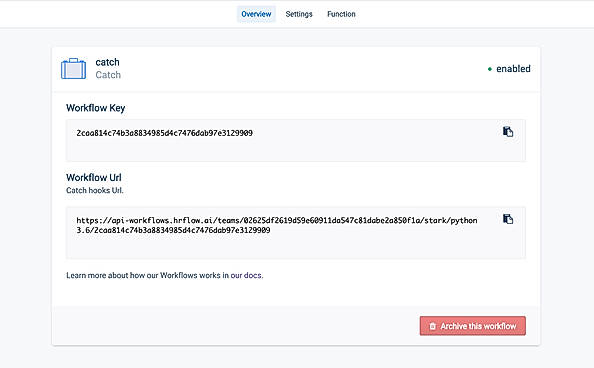Click inside the Workflow Url field
Screen dimensions: 594x368
coord(295,233)
